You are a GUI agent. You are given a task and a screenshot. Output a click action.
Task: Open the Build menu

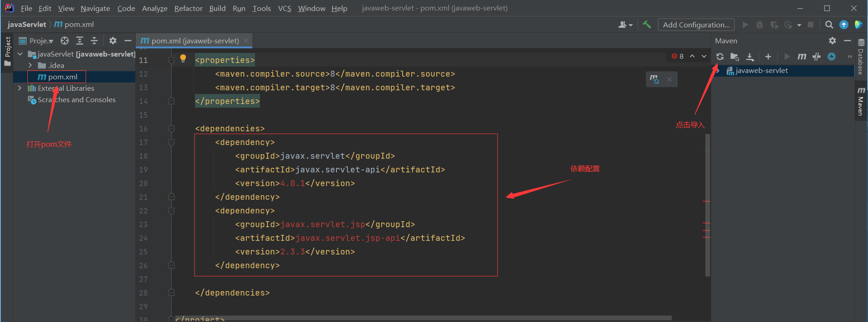pos(217,8)
